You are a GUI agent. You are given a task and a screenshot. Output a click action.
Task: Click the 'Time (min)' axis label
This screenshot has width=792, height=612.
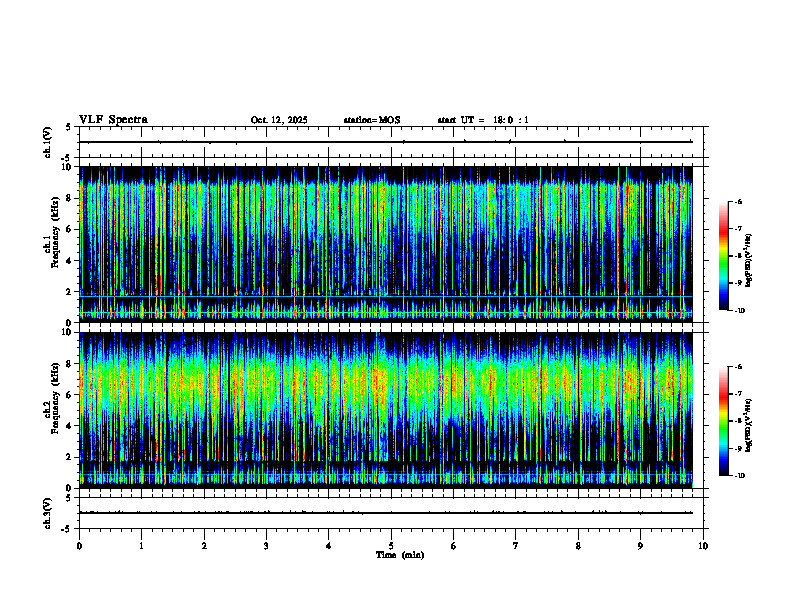[400, 555]
